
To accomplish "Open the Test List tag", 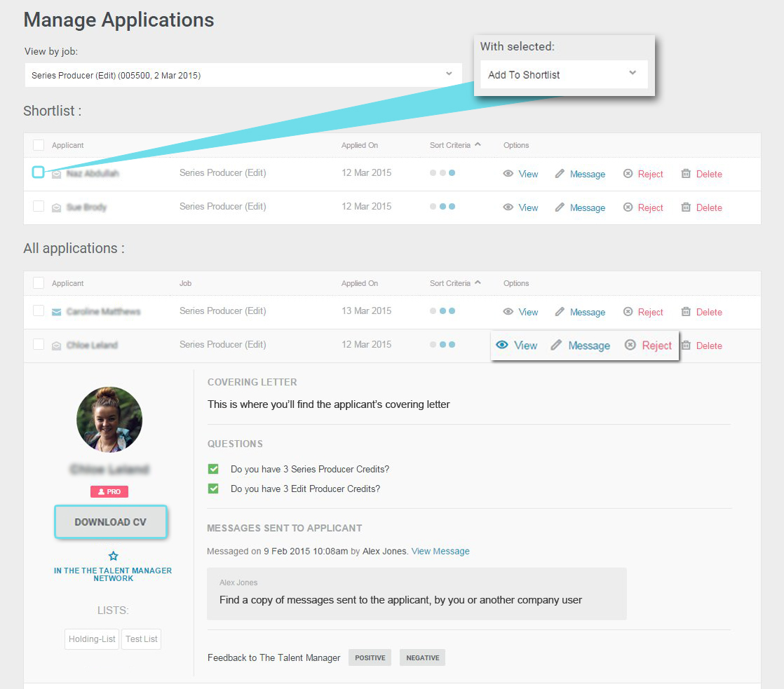I will click(142, 639).
